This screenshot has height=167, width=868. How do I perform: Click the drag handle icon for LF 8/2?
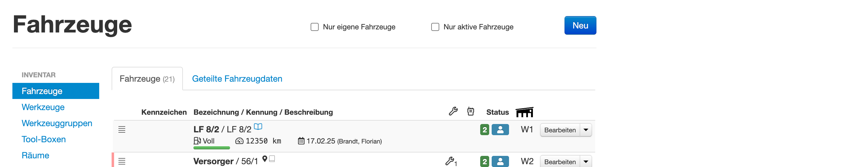click(x=122, y=130)
